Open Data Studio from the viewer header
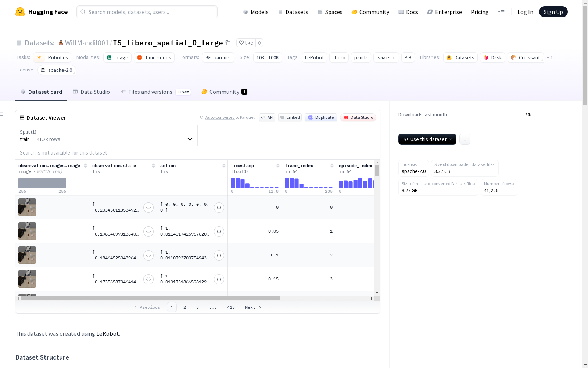Viewport: 588px width, 368px height. point(358,117)
